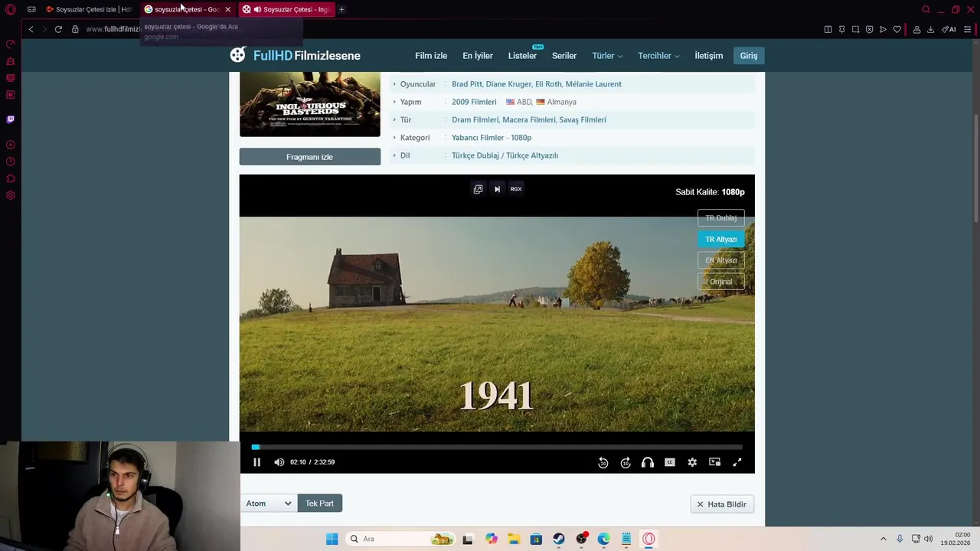This screenshot has height=551, width=980.
Task: Open the AI assistant toolbar button
Action: click(949, 29)
